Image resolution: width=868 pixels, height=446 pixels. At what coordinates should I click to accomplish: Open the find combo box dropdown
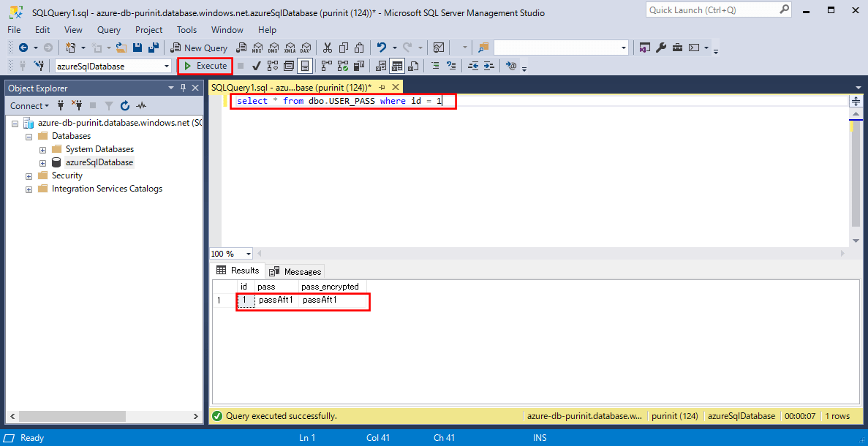(x=624, y=48)
